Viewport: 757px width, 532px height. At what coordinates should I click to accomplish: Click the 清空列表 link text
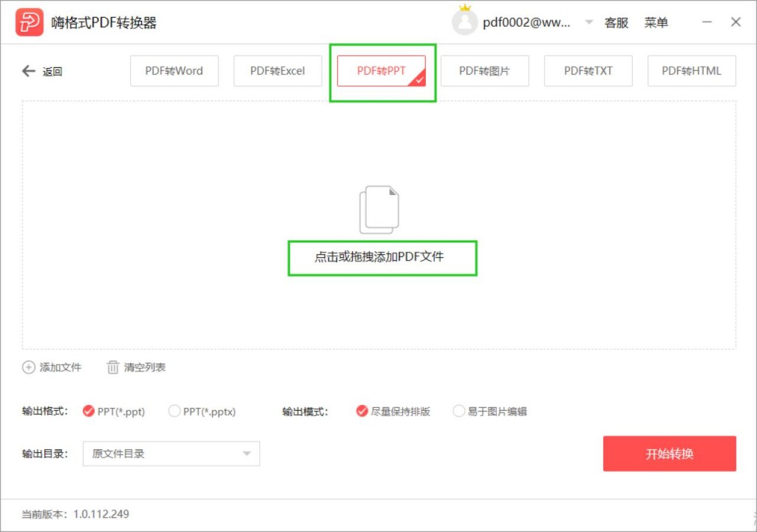coord(145,367)
